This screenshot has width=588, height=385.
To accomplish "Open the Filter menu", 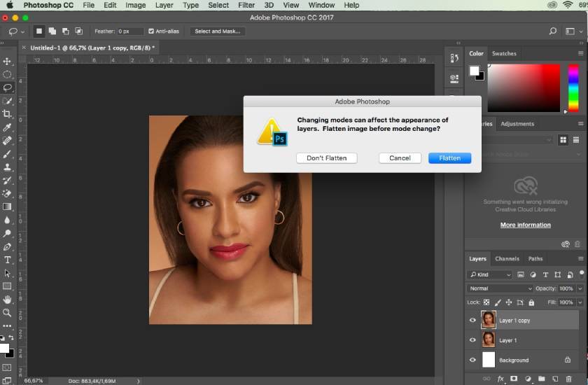I will (x=246, y=5).
